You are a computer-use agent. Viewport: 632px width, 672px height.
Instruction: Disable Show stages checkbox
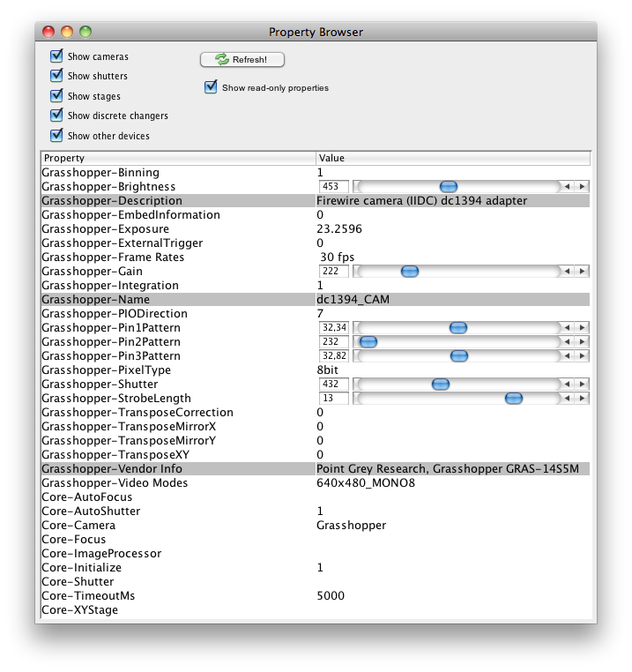tap(57, 96)
